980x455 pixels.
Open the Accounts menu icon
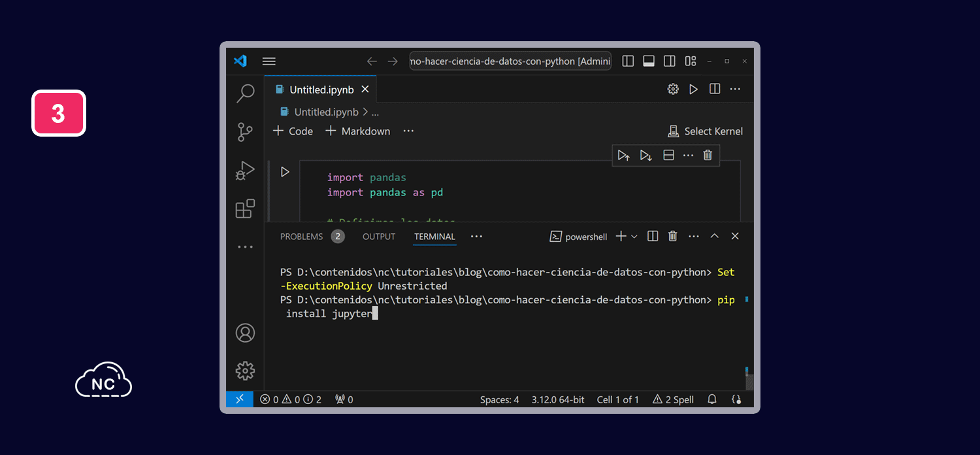tap(245, 333)
